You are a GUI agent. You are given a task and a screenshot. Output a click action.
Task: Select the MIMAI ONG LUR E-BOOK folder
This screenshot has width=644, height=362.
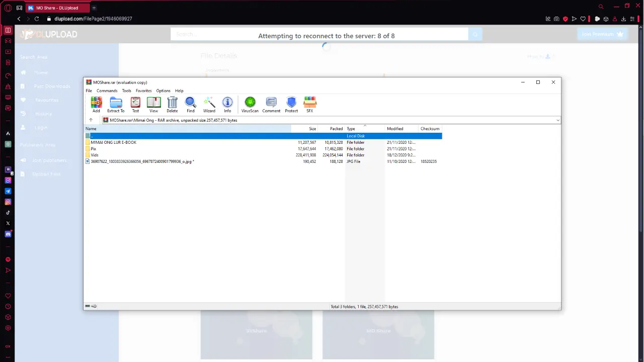(x=264, y=142)
